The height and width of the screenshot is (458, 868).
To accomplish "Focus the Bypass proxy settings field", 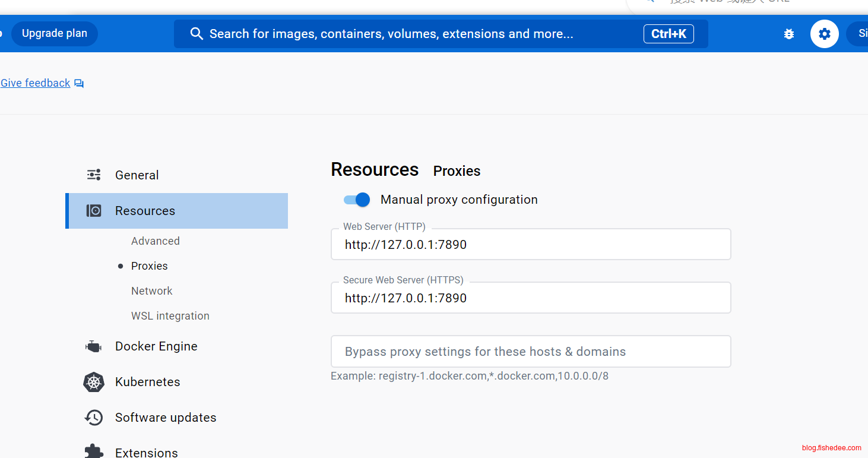I will pos(530,352).
